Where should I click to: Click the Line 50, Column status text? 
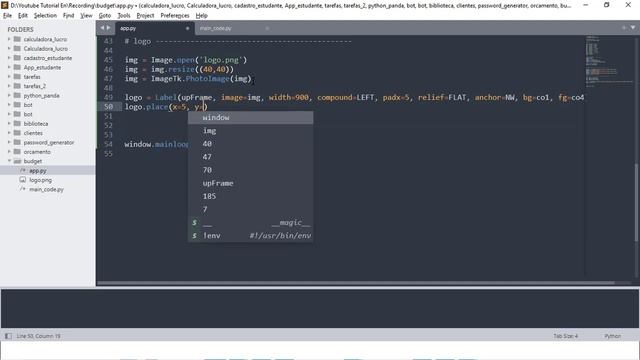(x=38, y=336)
